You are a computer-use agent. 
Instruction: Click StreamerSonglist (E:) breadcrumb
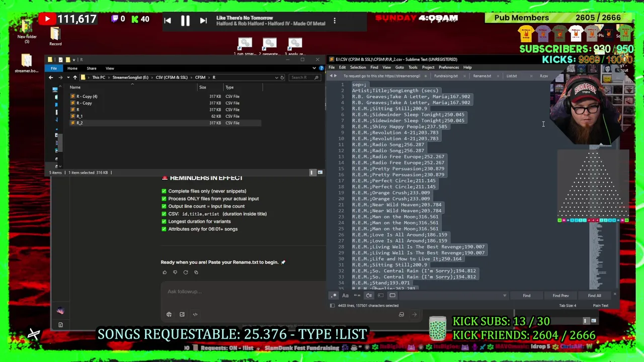(x=130, y=77)
